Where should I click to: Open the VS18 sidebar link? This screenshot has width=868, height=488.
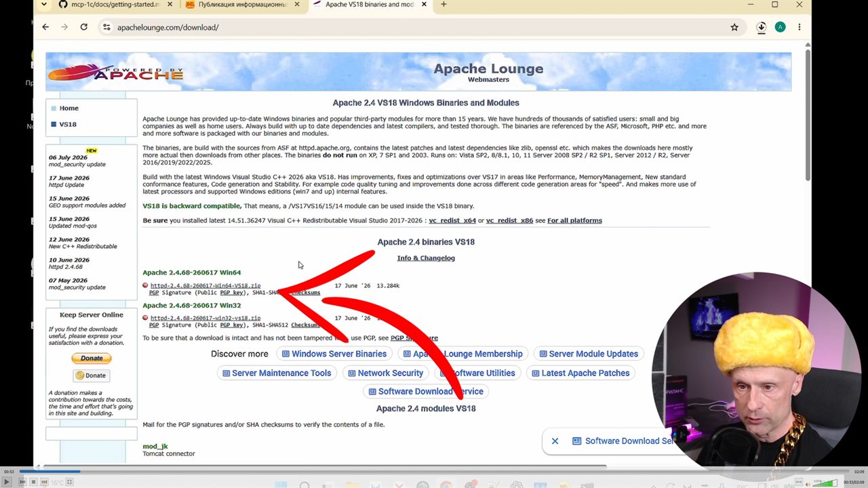(x=67, y=125)
